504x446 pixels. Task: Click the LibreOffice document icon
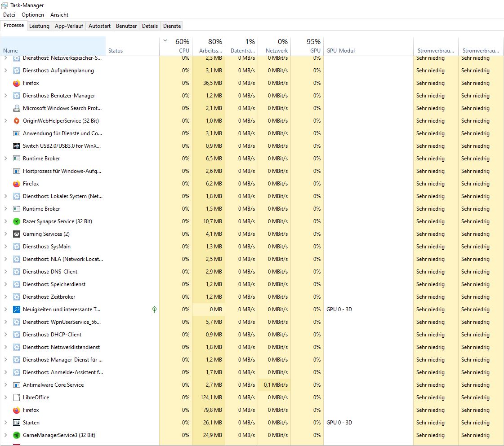[x=16, y=397]
